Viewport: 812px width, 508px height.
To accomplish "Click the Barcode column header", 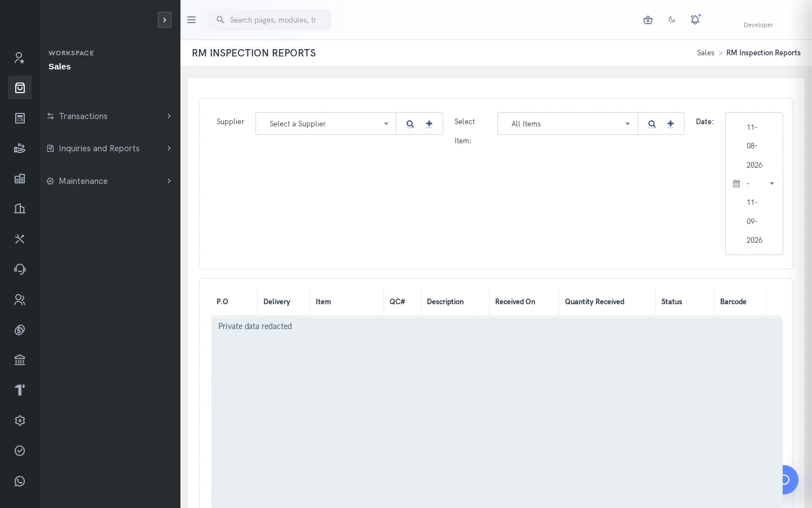I will pos(740,302).
